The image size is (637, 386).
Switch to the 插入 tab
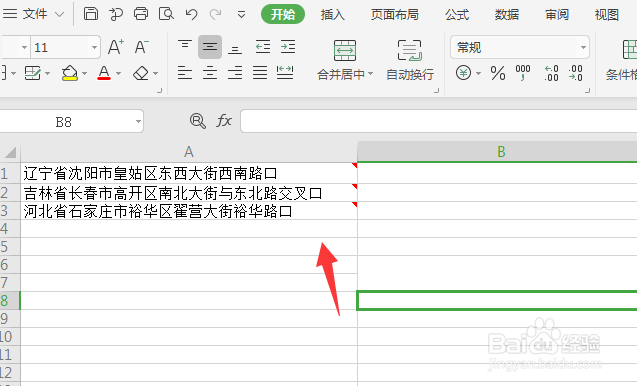click(332, 15)
